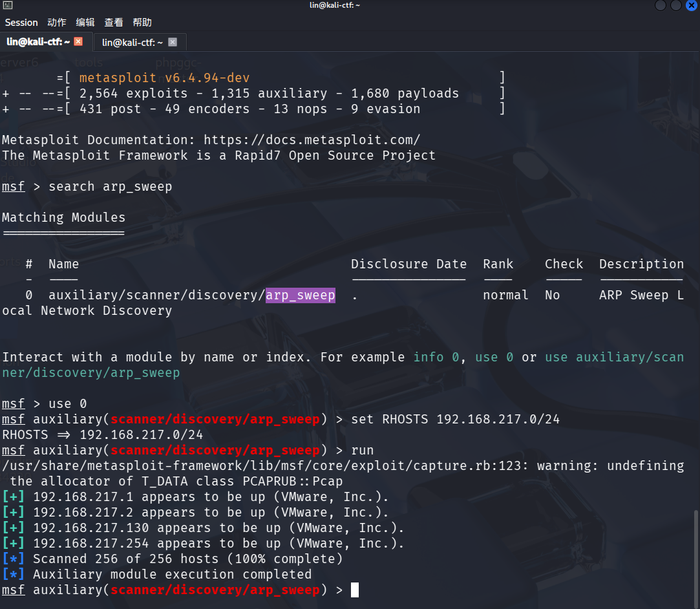Screen dimensions: 700x609
Task: Click the 'info 0' example command
Action: point(436,357)
